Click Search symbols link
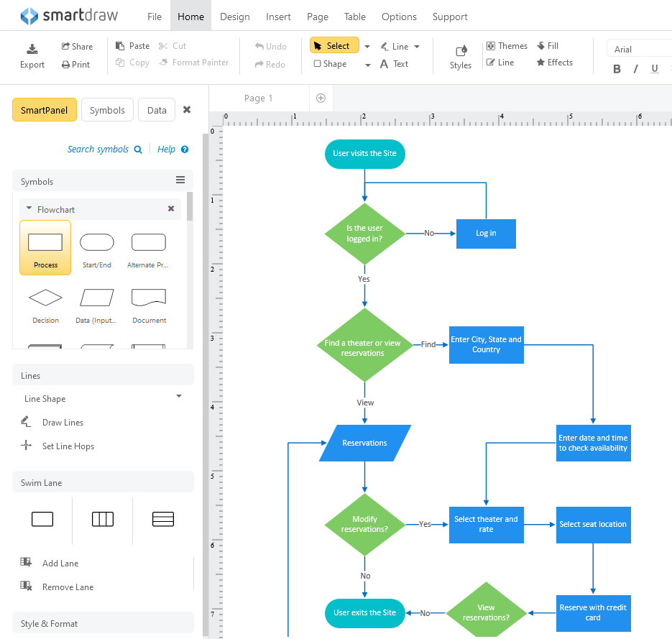This screenshot has width=672, height=639. [104, 149]
